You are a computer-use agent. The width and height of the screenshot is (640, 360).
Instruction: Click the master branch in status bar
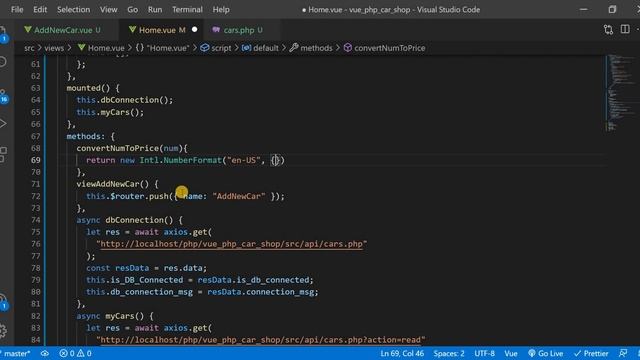coord(16,353)
